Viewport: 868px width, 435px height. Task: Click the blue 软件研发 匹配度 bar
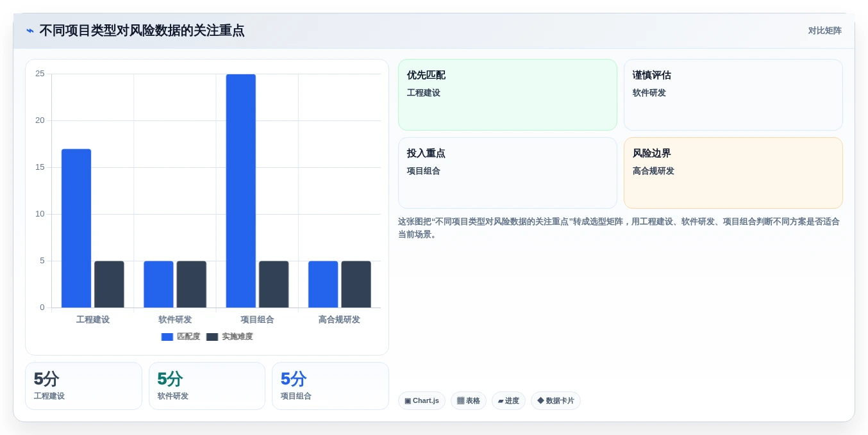coord(158,284)
